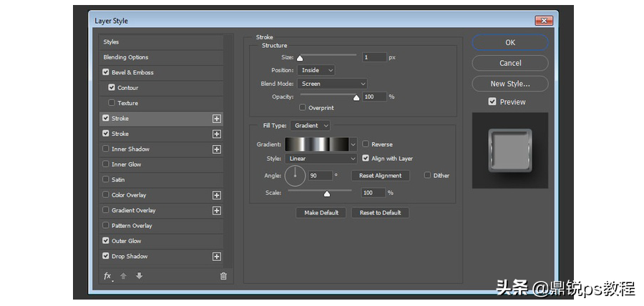Click the Scale slider handle
The height and width of the screenshot is (306, 644).
click(x=327, y=194)
